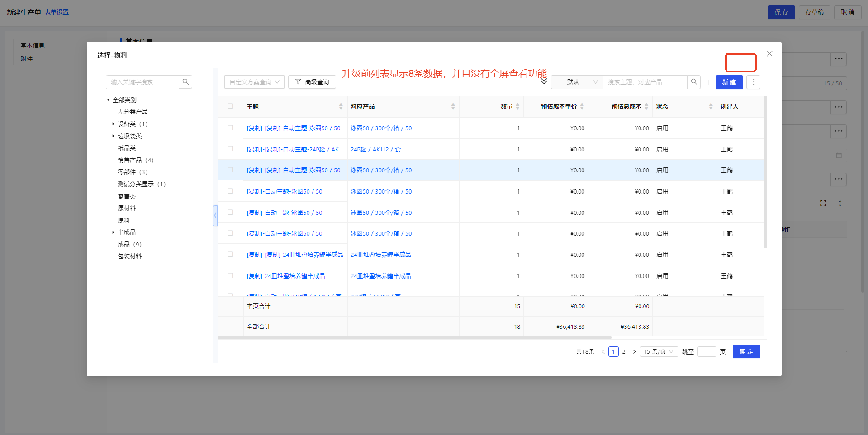Click the category search magnifier icon
Screen dimensions: 868x435
tap(185, 82)
